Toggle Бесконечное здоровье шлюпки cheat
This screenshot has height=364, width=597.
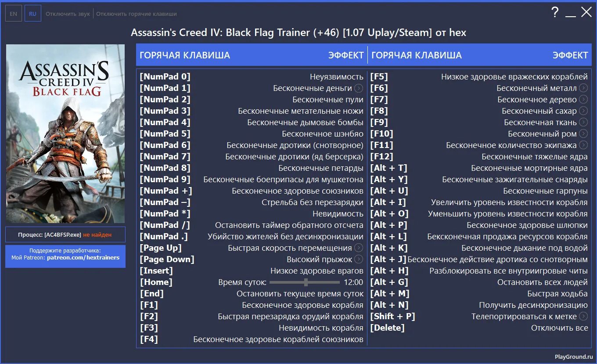pos(527,225)
